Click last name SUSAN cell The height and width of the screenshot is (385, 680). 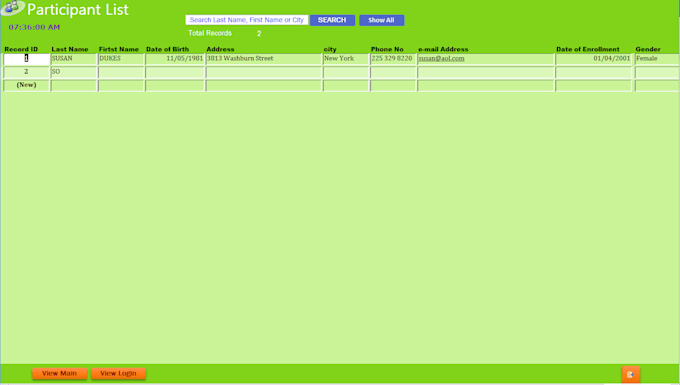(x=74, y=59)
